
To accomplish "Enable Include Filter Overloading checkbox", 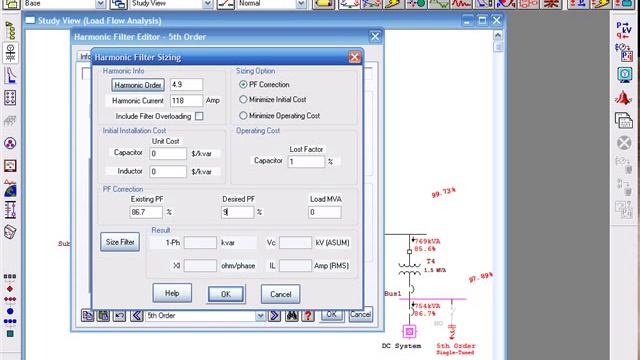I will coord(199,116).
